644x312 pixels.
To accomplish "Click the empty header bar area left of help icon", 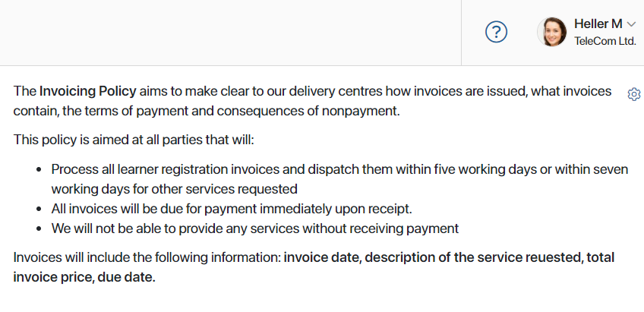I will pos(230,33).
